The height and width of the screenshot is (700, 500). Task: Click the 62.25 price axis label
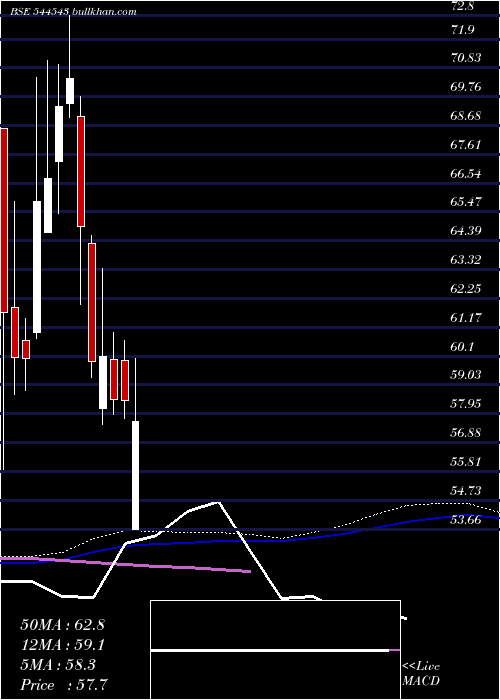pos(466,288)
